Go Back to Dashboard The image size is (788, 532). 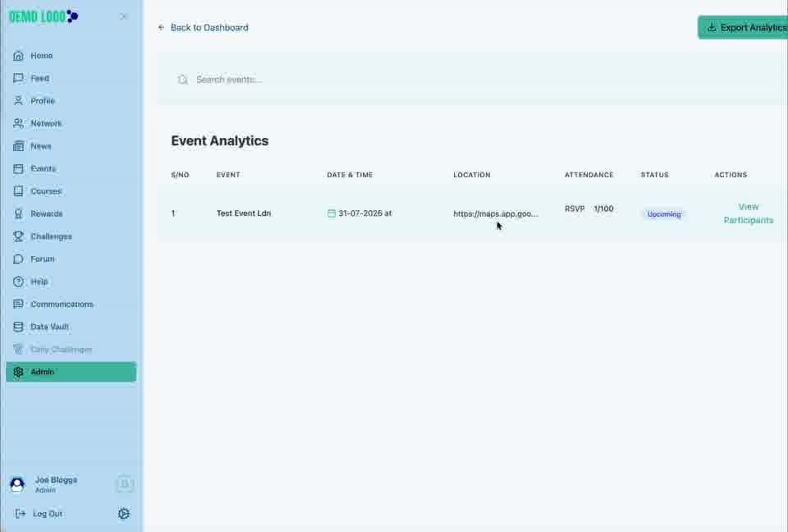[209, 28]
